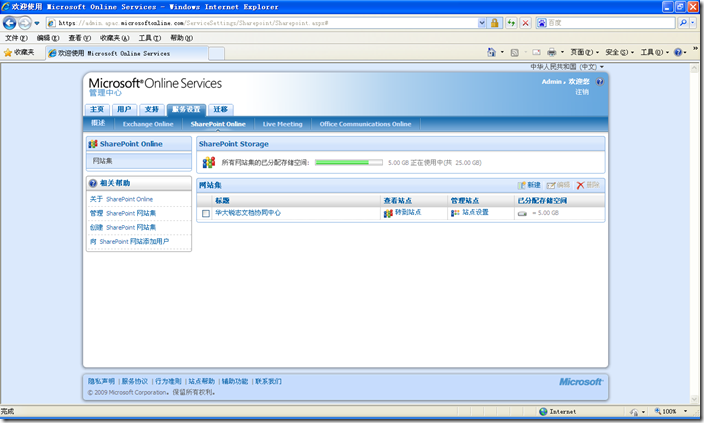Select 网站集 in the left sidebar
704x423 pixels.
pos(139,161)
